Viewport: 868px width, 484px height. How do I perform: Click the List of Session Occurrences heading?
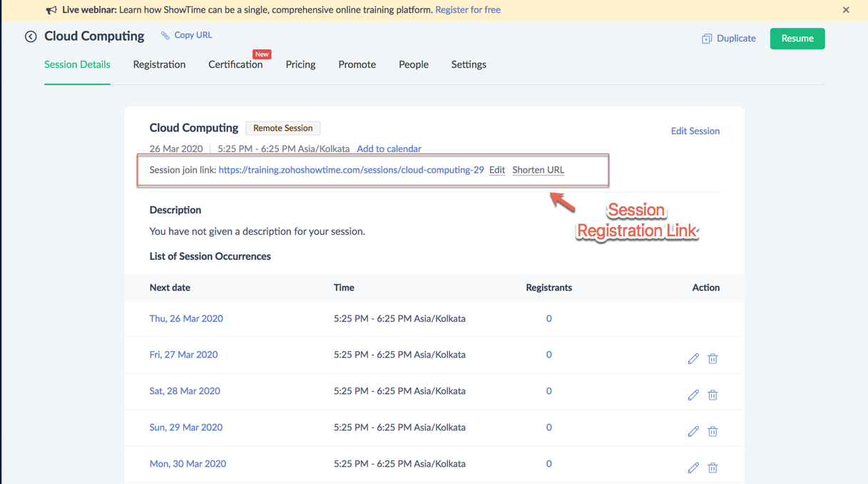[x=210, y=256]
